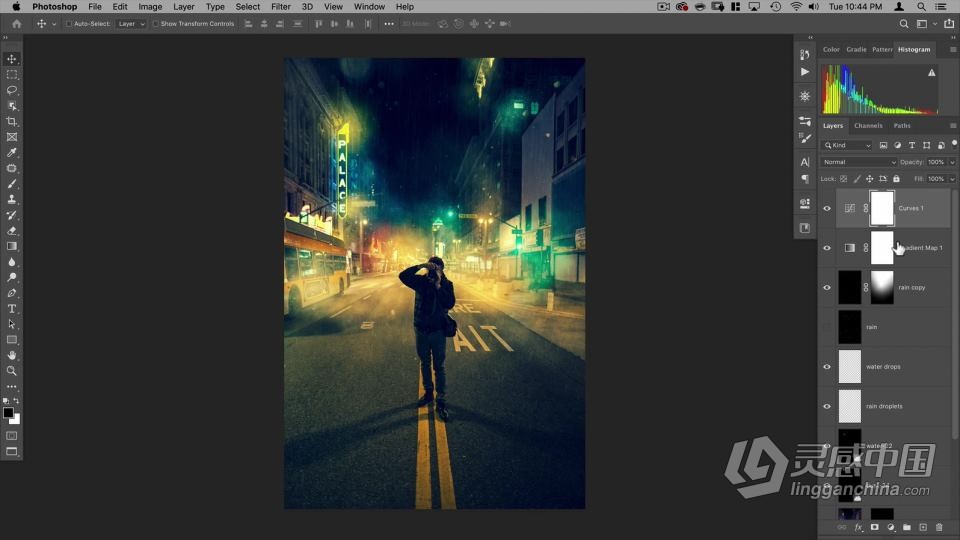Click the foreground color swatch
960x540 pixels.
[8, 412]
